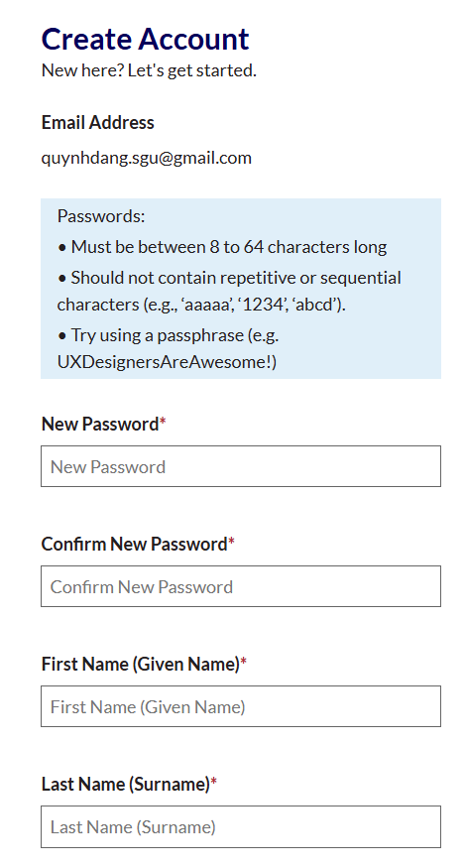Image resolution: width=466 pixels, height=868 pixels.
Task: Click the First Name (Given Name) label
Action: tap(141, 664)
